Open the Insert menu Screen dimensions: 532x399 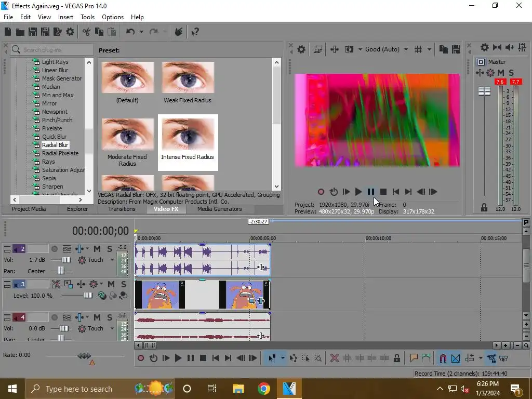pyautogui.click(x=65, y=17)
